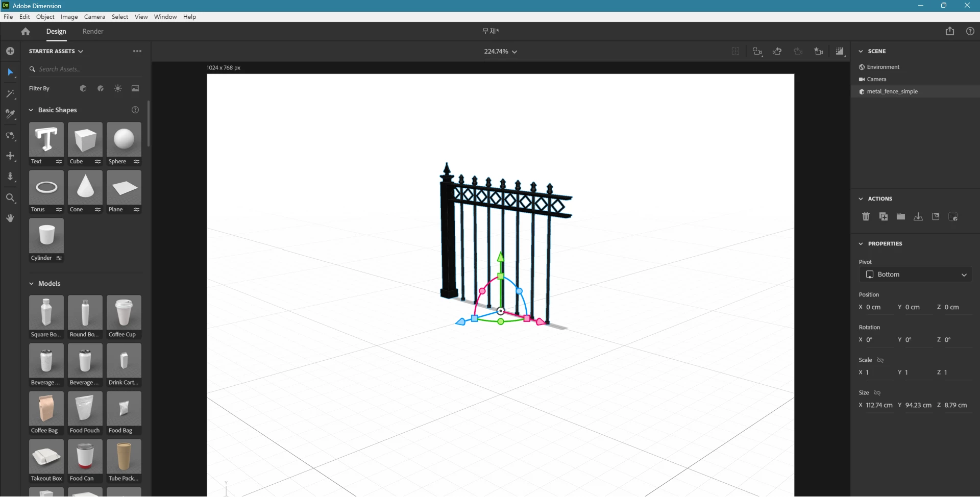
Task: Toggle the select-group icon in canvas toolbar
Action: [736, 52]
